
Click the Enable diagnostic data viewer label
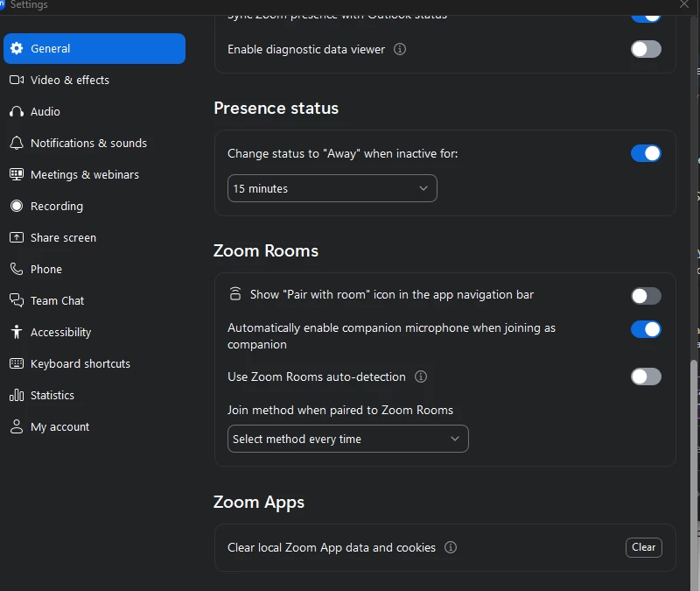coord(306,49)
